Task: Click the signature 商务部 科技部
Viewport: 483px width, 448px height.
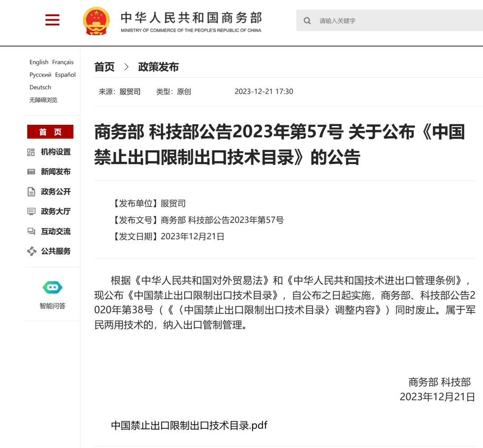Action: 440,382
